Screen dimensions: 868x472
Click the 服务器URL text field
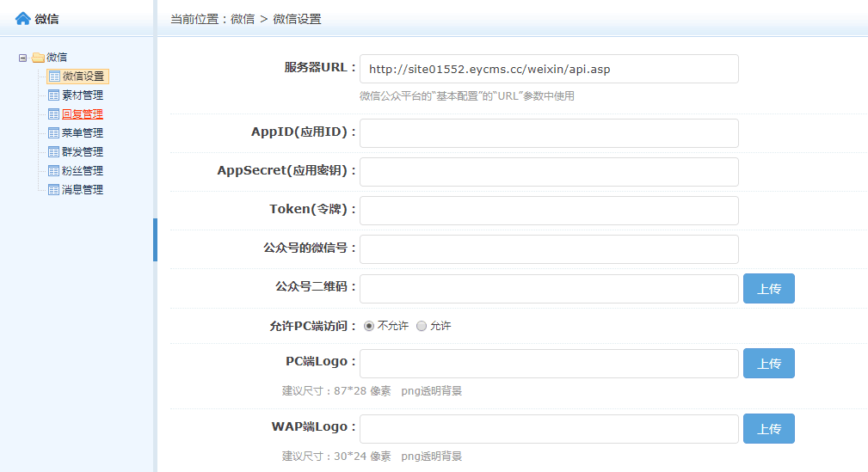549,69
